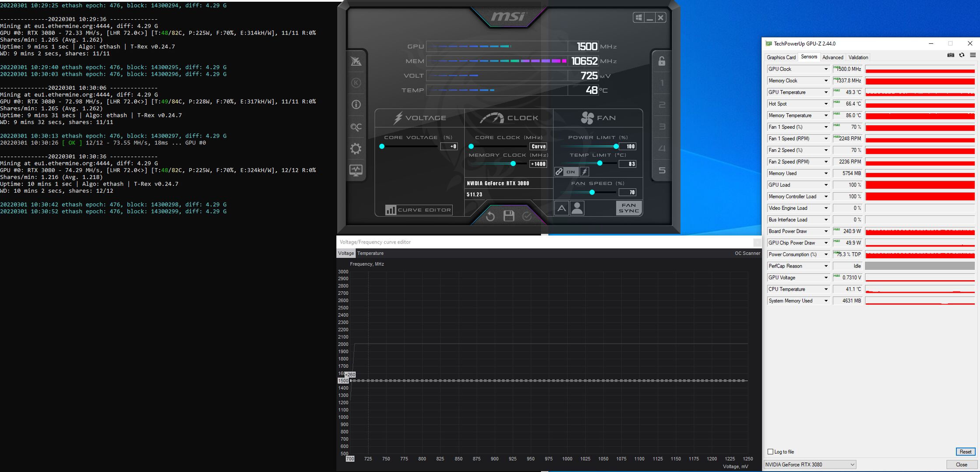Switch to the Graphics Card tab
The image size is (980, 472).
click(x=781, y=57)
